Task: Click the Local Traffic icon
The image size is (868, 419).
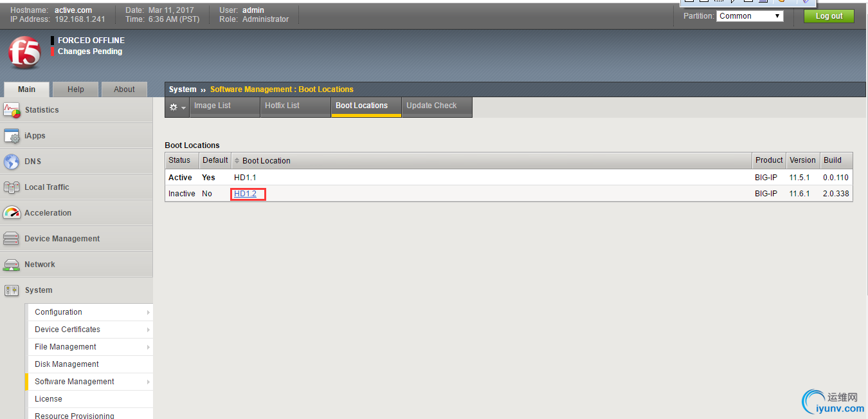Action: pyautogui.click(x=12, y=187)
